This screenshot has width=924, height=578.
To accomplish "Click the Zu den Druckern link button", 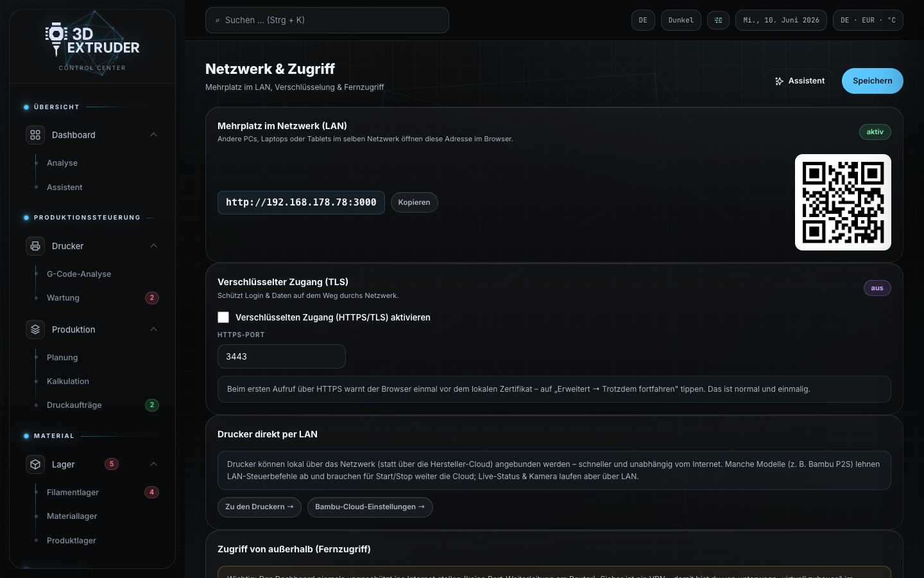I will [x=259, y=507].
